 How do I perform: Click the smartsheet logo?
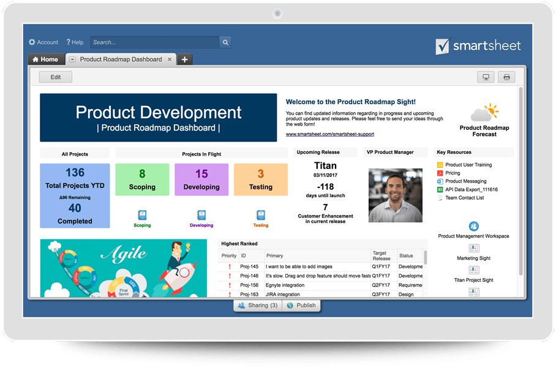(478, 46)
